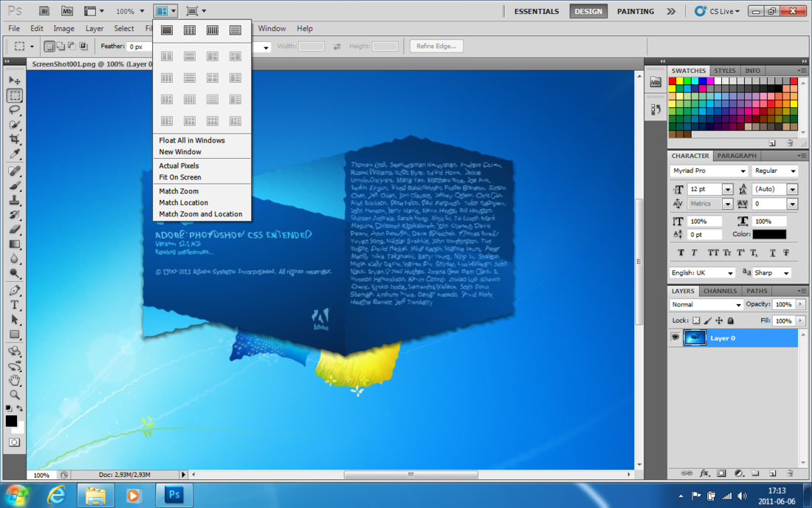This screenshot has width=812, height=508.
Task: Toggle Layer 0 visibility eye
Action: click(675, 337)
